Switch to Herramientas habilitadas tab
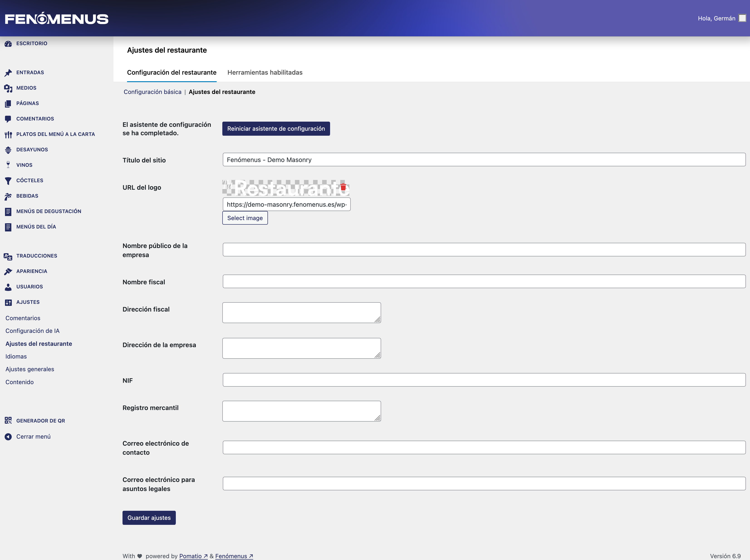Image resolution: width=750 pixels, height=560 pixels. [x=265, y=72]
